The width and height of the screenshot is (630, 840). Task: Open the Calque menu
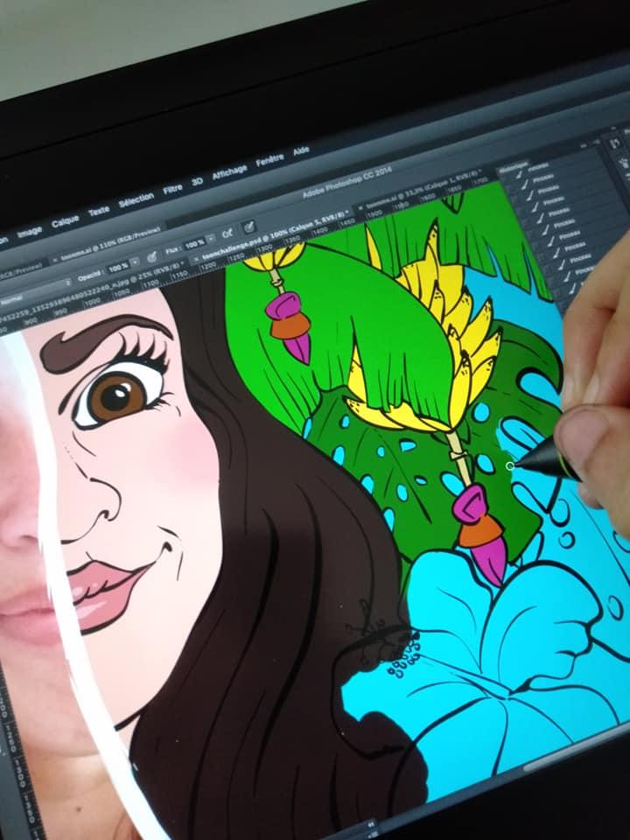point(66,220)
